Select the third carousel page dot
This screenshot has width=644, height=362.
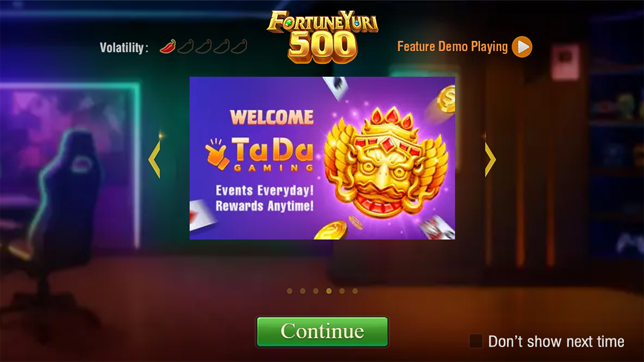[x=316, y=291]
